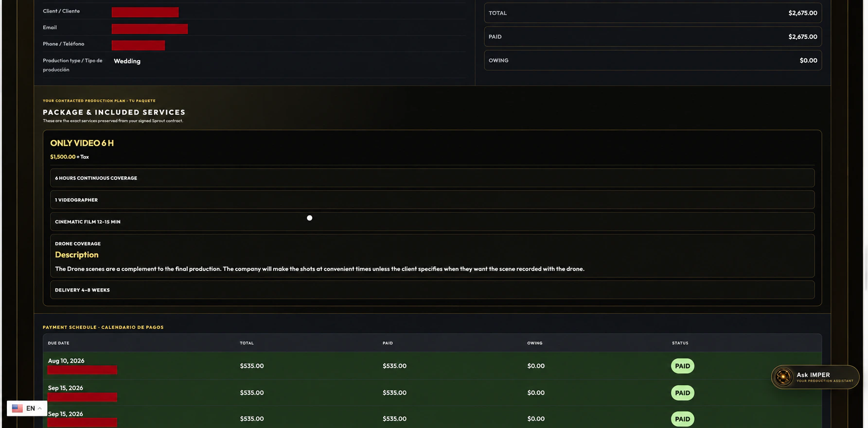Click the Owing column header

tap(535, 343)
